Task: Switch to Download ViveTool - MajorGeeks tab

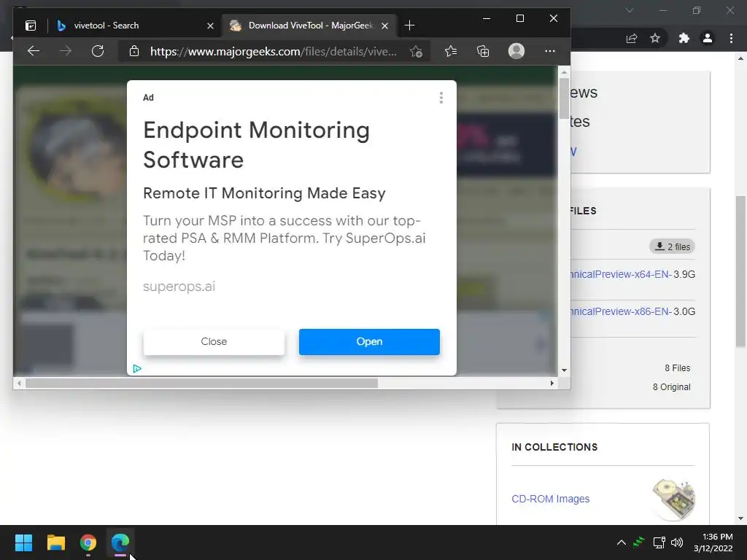Action: [309, 26]
